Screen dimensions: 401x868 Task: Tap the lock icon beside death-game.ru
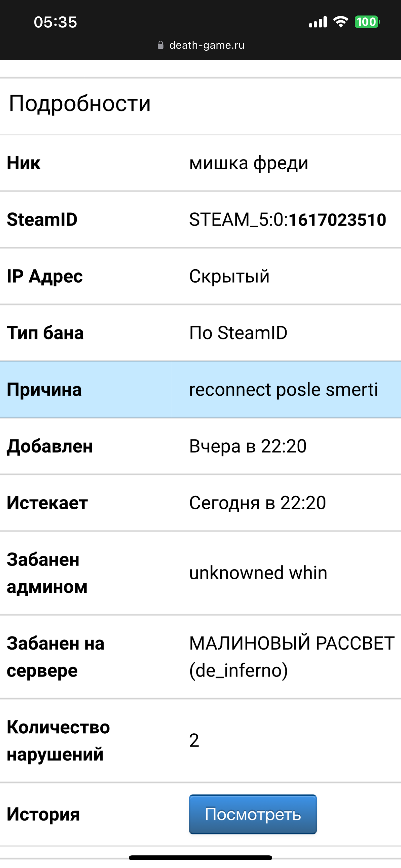(161, 45)
